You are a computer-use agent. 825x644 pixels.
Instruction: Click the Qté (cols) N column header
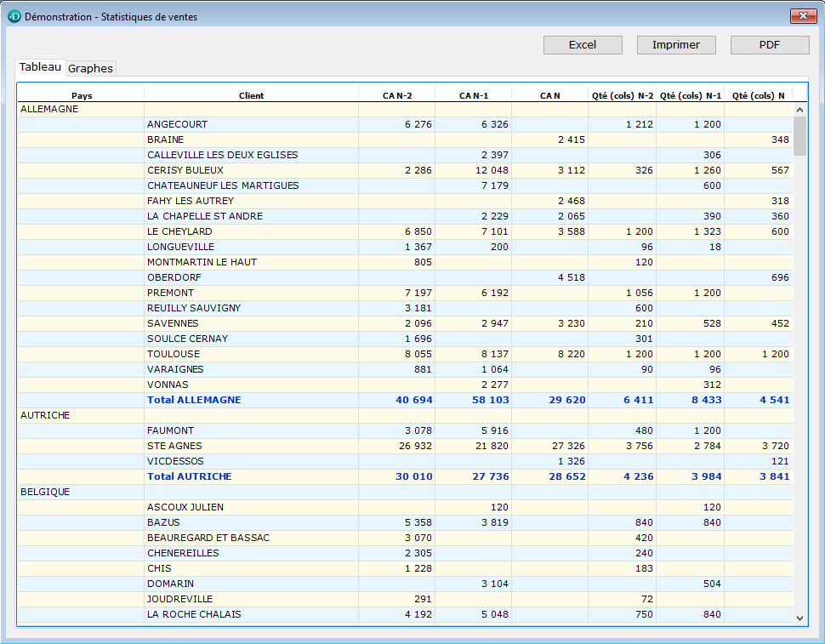tap(758, 95)
